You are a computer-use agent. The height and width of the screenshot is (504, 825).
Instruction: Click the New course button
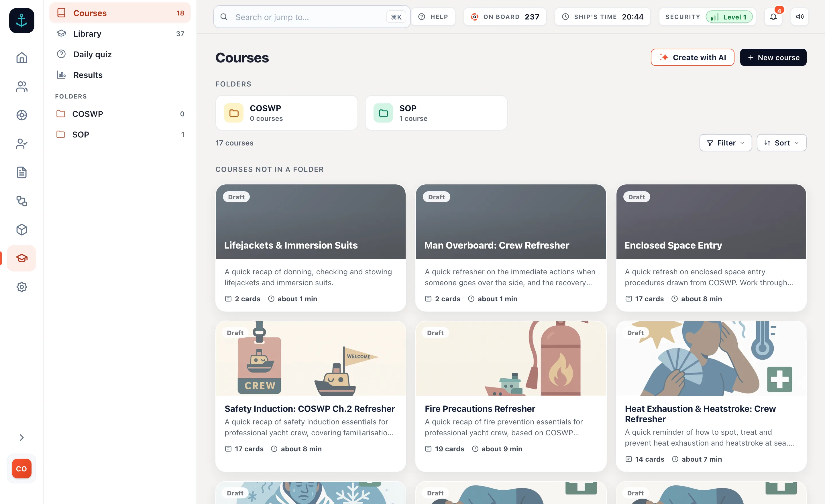(x=773, y=57)
